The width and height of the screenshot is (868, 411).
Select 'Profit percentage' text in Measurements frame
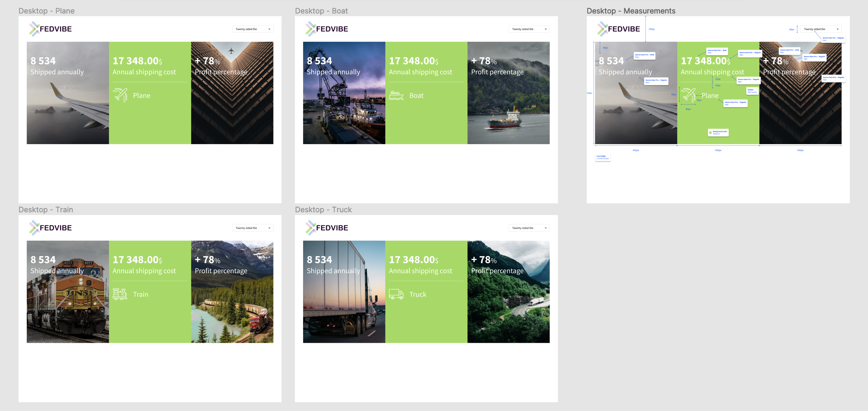click(789, 72)
